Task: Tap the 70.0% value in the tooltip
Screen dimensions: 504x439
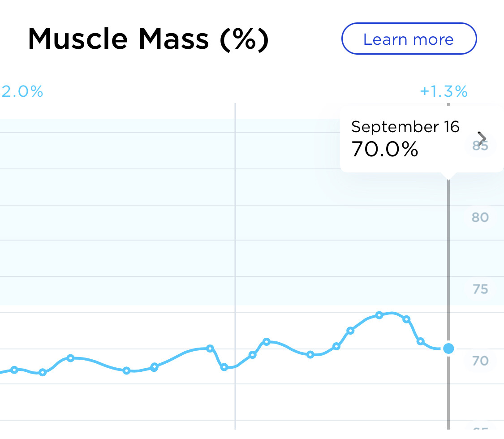Action: point(384,149)
